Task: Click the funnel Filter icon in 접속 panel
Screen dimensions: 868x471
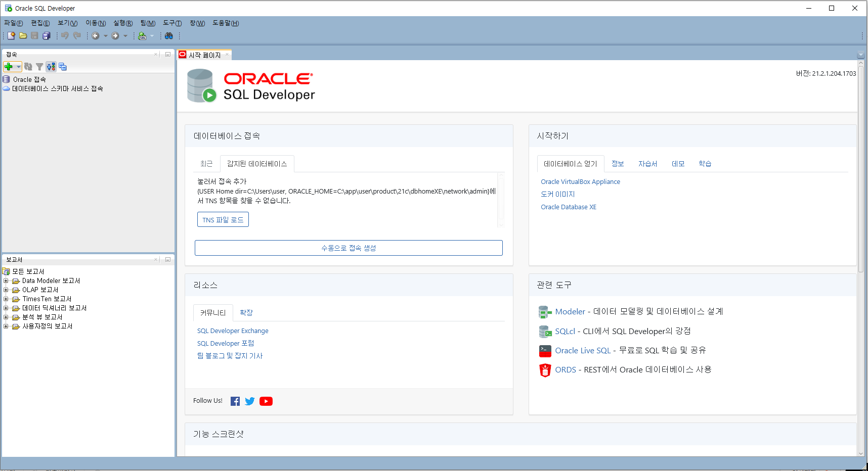Action: [39, 67]
